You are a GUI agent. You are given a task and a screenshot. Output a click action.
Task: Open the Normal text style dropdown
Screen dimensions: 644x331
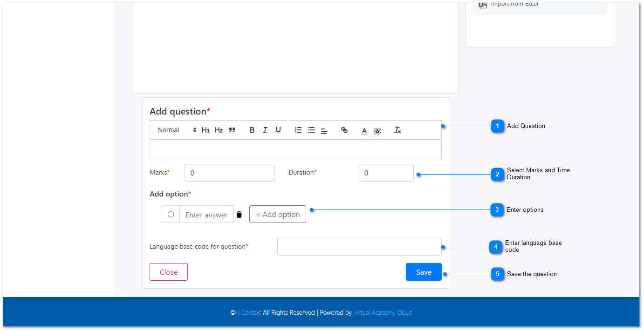coord(177,130)
